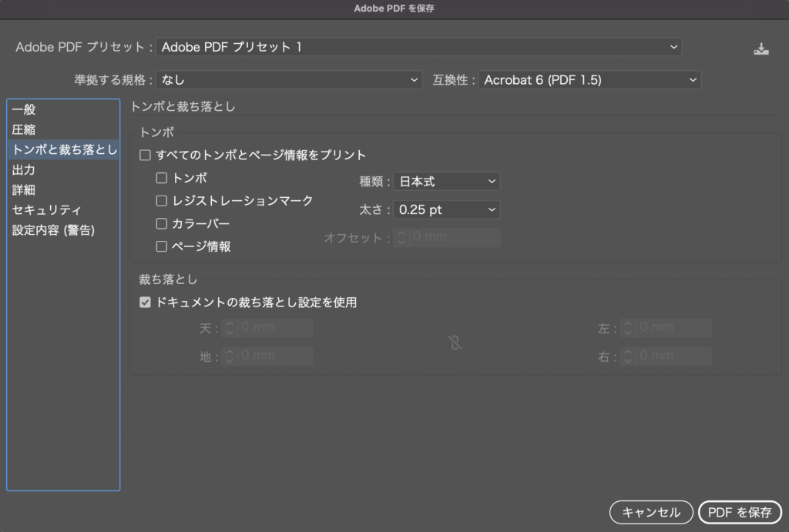Go to the セキュリティ section
Screen dimensions: 789x532
(47, 210)
